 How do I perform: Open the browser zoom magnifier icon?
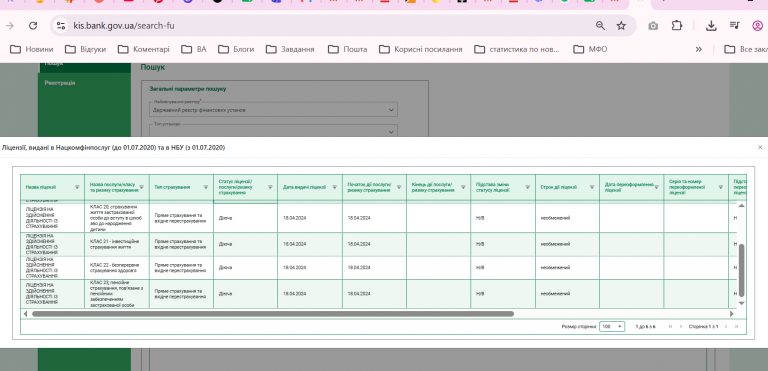point(600,25)
